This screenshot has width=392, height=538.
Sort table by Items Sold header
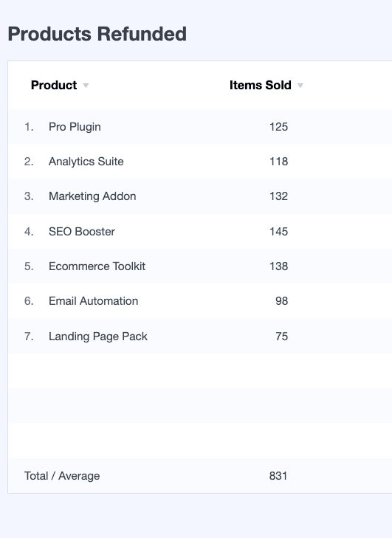[x=260, y=85]
